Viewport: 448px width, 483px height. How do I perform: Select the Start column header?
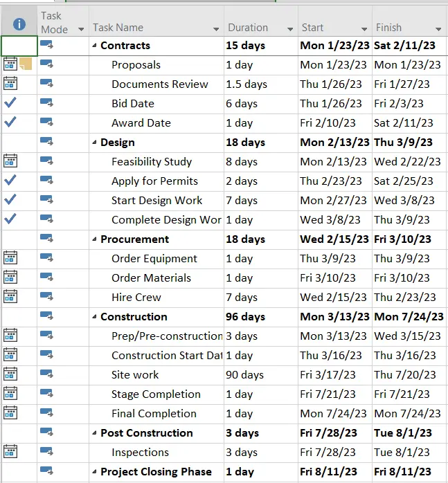327,28
